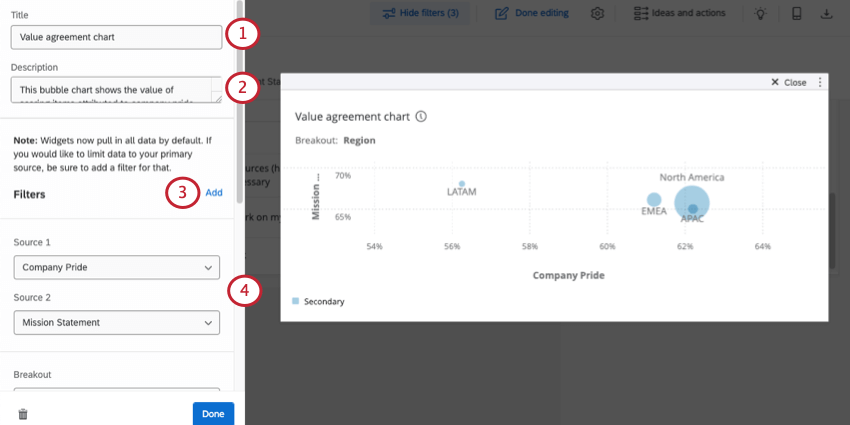The height and width of the screenshot is (425, 850).
Task: Click the Title text field
Action: (117, 37)
